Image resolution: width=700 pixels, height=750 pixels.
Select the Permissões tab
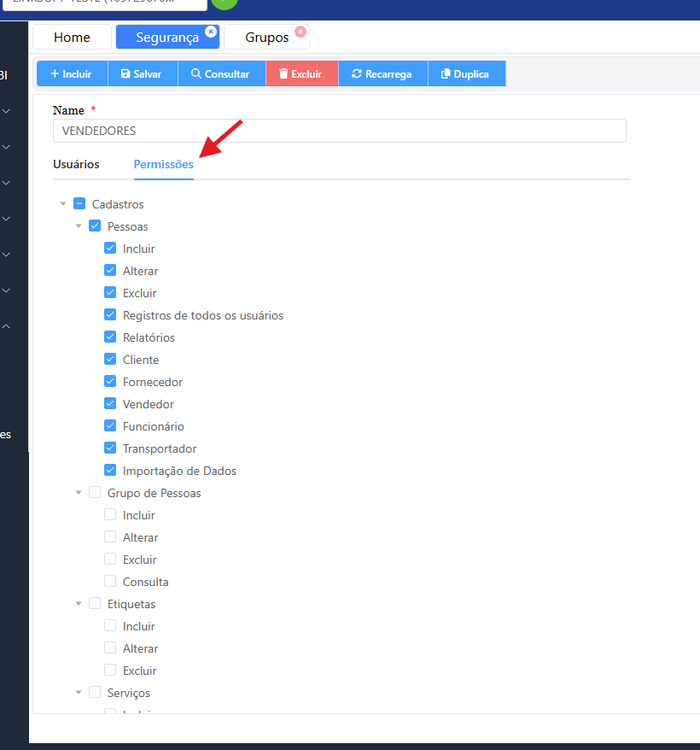(163, 164)
